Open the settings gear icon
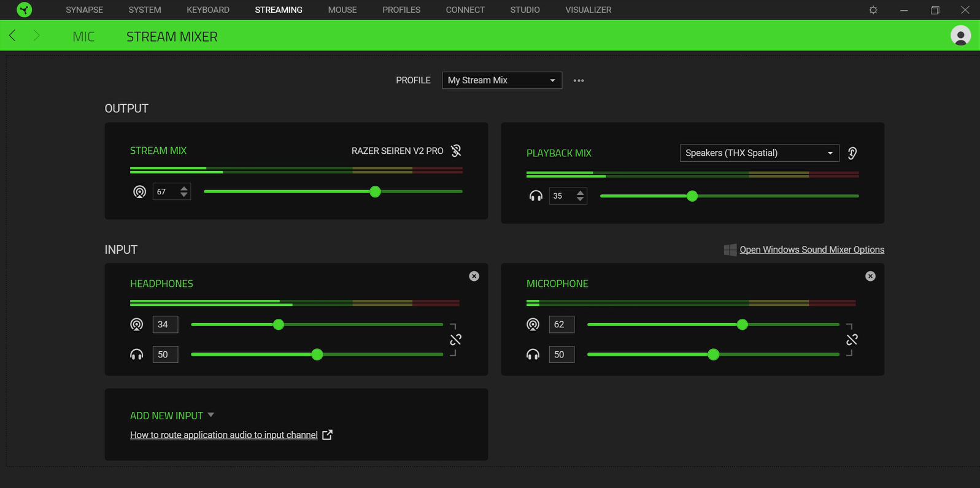This screenshot has height=488, width=980. pyautogui.click(x=873, y=10)
